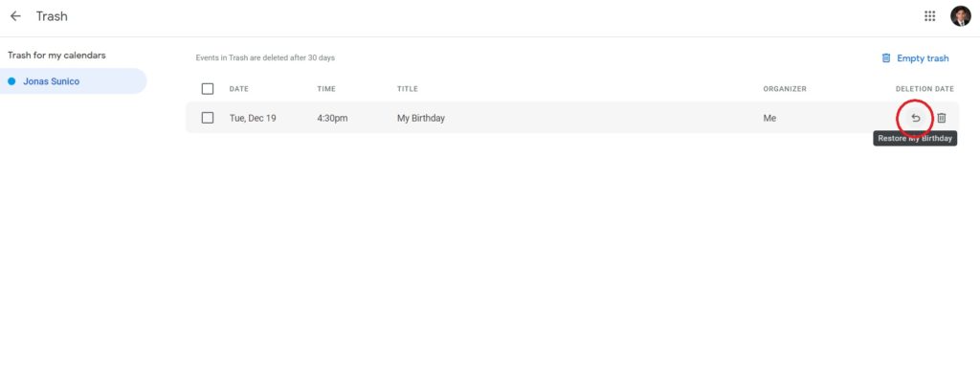Image resolution: width=980 pixels, height=384 pixels.
Task: Delete My Birthday forever with trash icon
Action: tap(942, 118)
